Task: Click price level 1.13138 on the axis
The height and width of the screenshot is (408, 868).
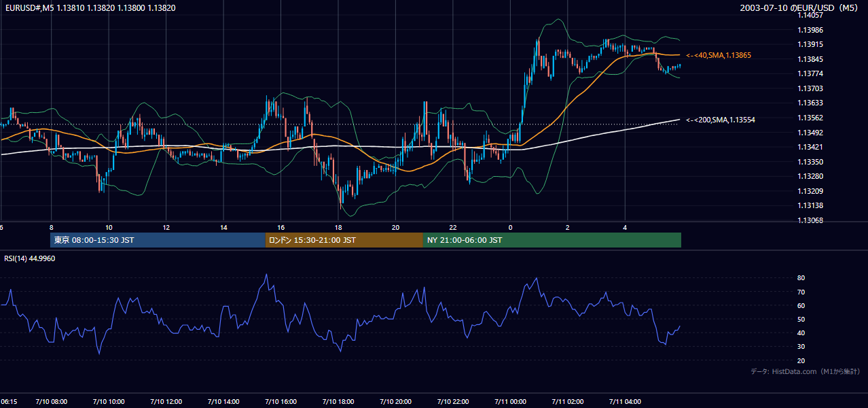Action: (811, 205)
